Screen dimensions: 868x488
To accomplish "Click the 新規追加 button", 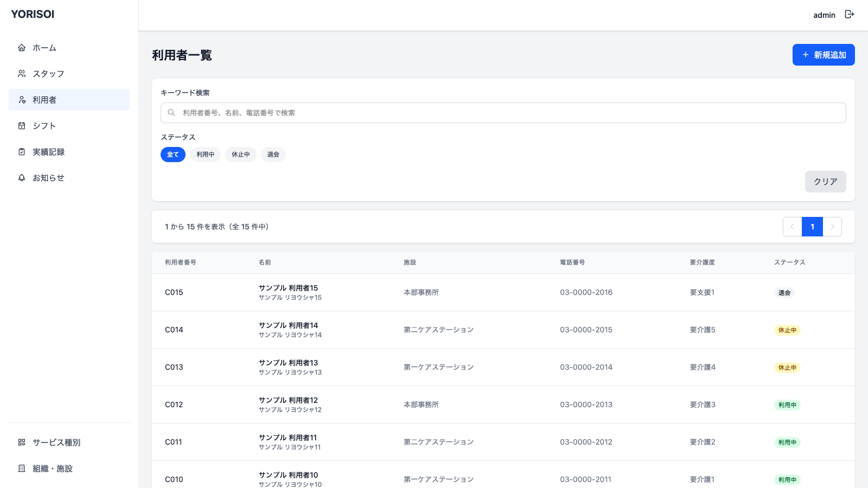I will pyautogui.click(x=824, y=55).
